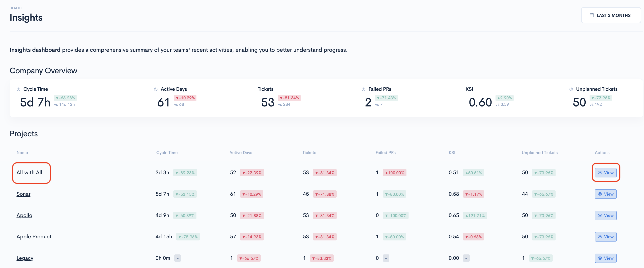Click help icon beside Failed PRs
Screen dimensions: 644x268
click(x=363, y=89)
